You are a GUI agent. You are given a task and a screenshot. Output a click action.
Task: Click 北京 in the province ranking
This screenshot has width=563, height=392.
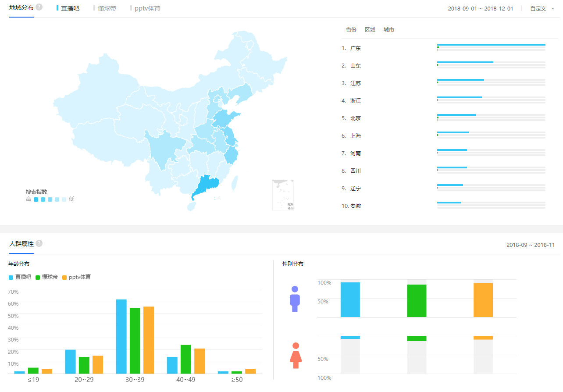point(356,118)
